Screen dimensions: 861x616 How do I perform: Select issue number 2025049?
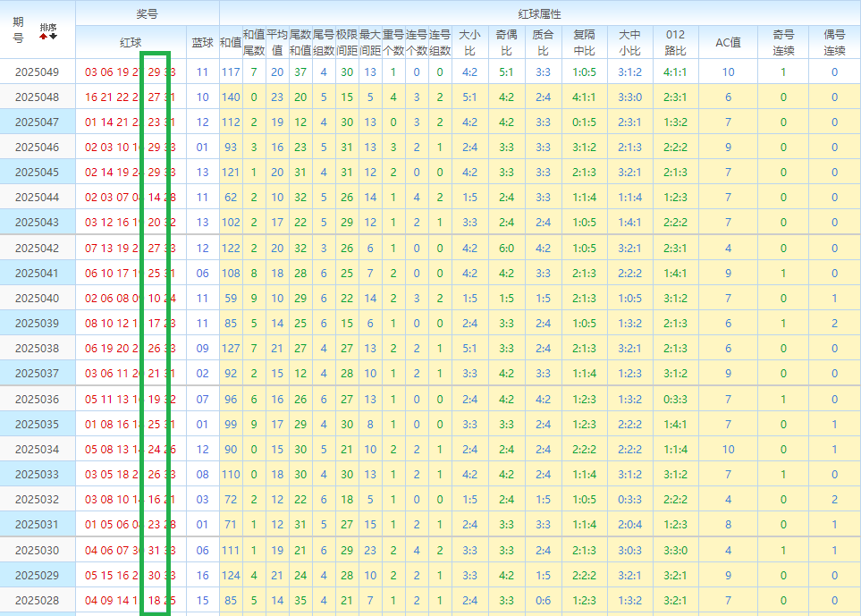tap(37, 72)
